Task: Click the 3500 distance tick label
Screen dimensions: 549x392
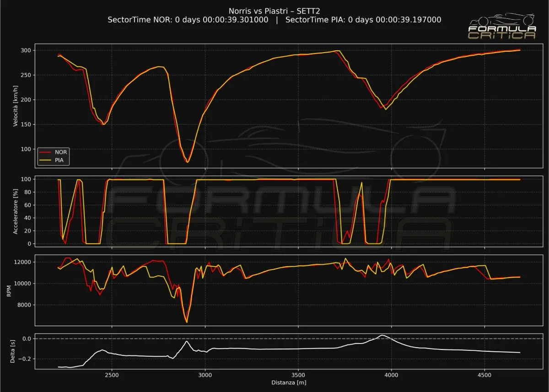Action: point(298,374)
